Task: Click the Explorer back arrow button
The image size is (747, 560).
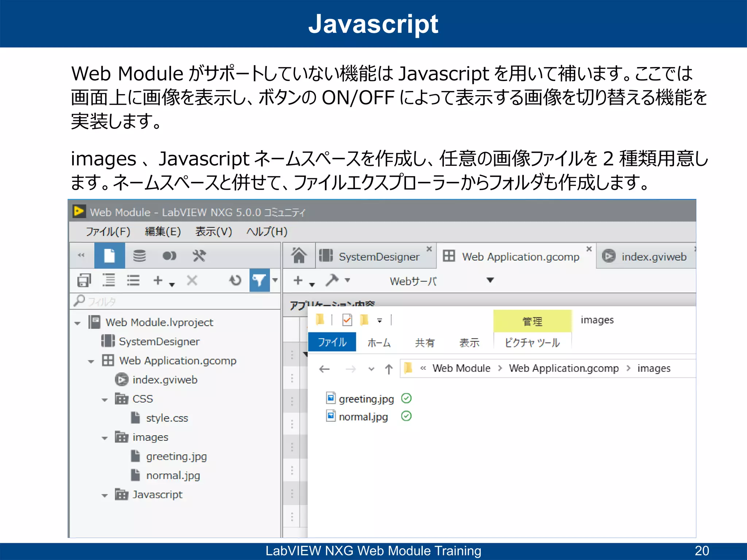Action: pyautogui.click(x=324, y=369)
